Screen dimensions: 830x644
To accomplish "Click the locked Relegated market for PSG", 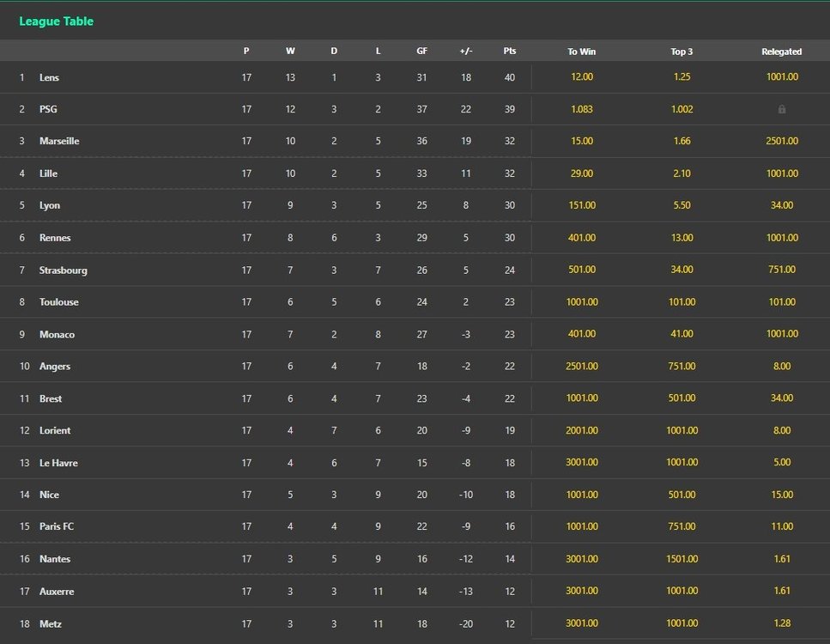I will (x=781, y=109).
